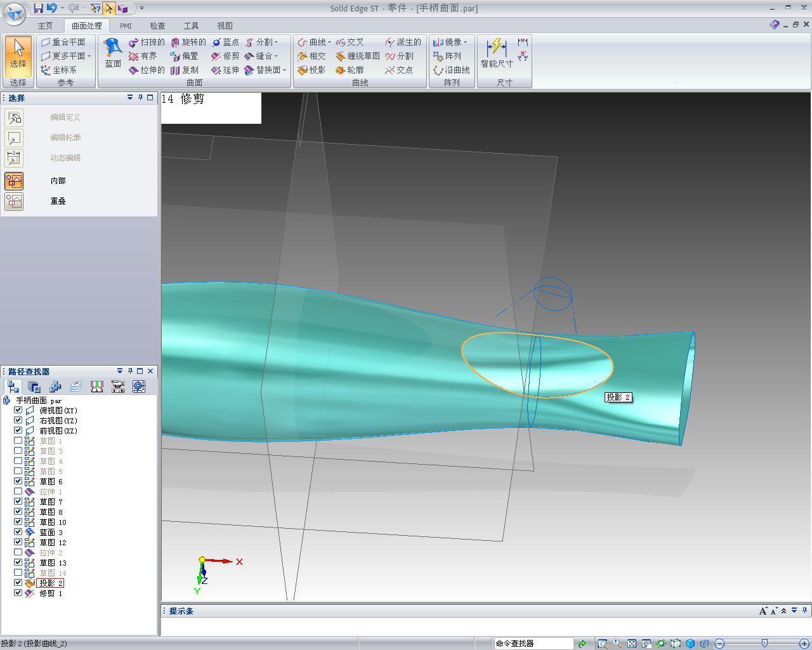Click the Undo arrow in quick access toolbar

pyautogui.click(x=52, y=8)
